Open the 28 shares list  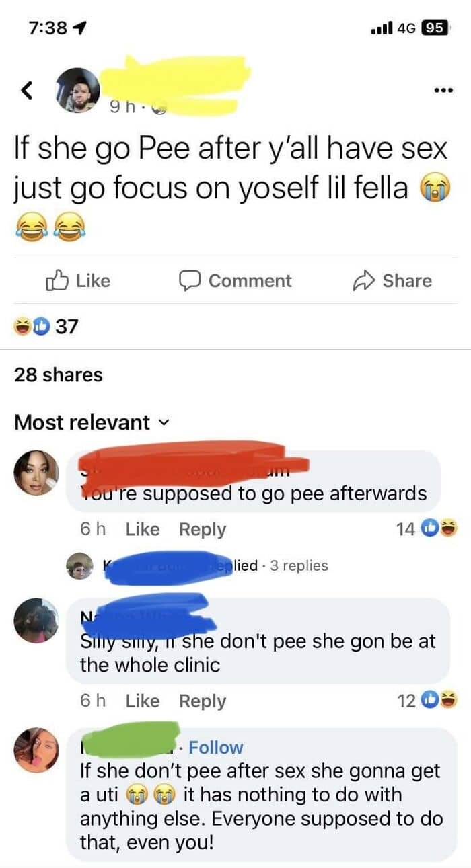click(59, 374)
